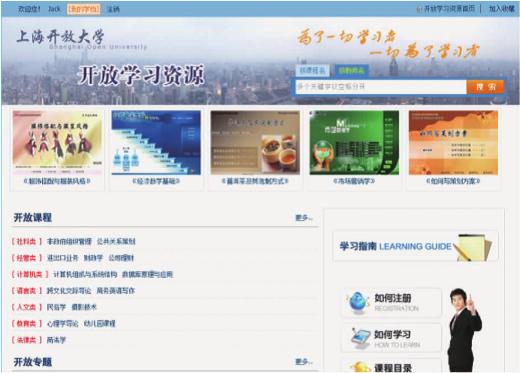The image size is (520, 373).
Task: Click the home icon beside 开放学习资源首页
Action: [419, 9]
